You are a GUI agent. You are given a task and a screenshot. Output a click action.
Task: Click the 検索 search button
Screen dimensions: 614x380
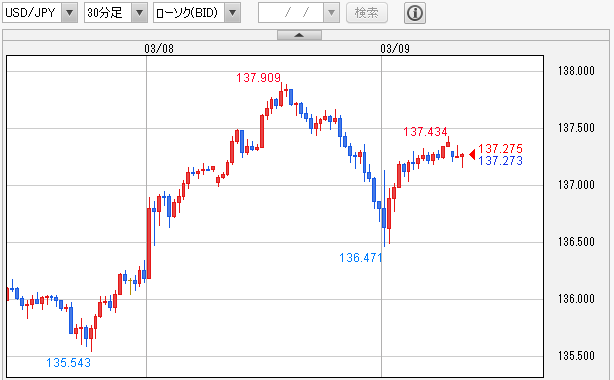pos(367,13)
